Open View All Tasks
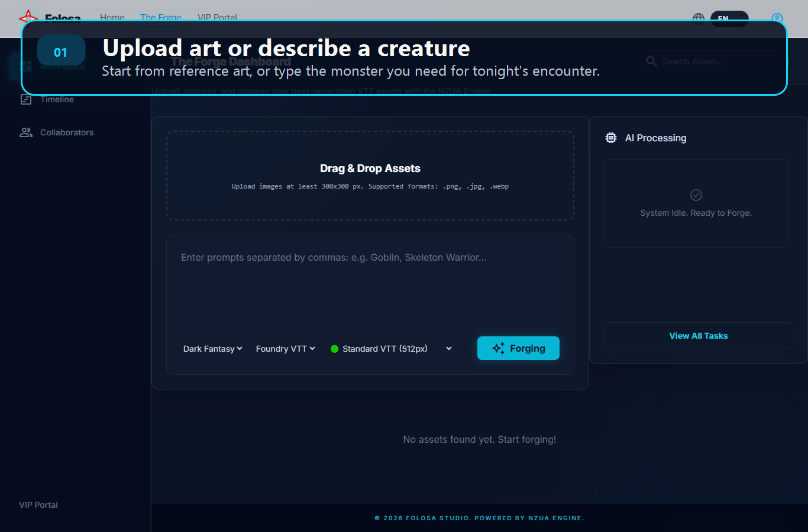Image resolution: width=808 pixels, height=532 pixels. (699, 336)
